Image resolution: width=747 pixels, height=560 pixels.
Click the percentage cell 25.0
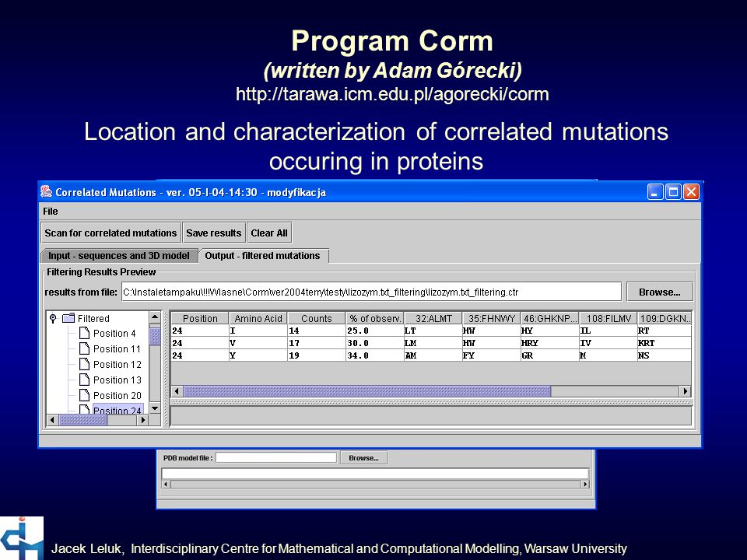[375, 331]
